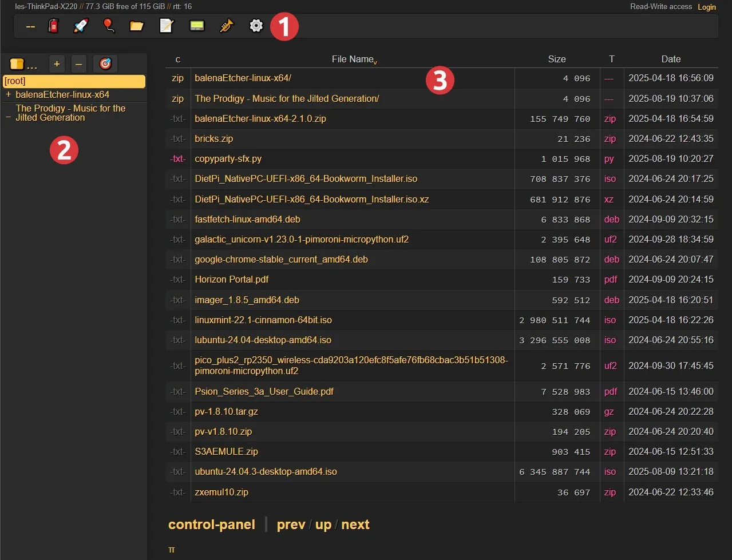Open galactic_unicorn-v1.23.0-1-pimoroni-micropython.uf2
This screenshot has width=732, height=560.
(x=302, y=240)
